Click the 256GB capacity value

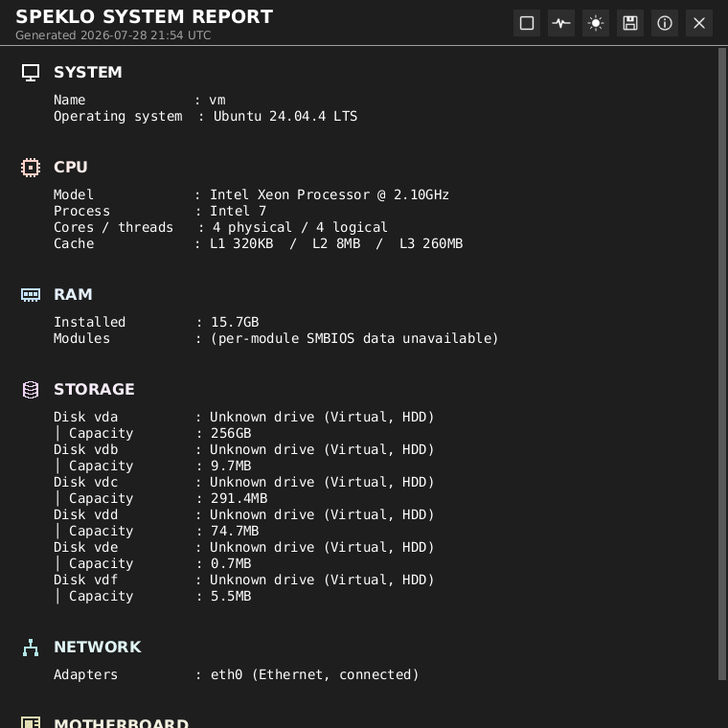(231, 433)
